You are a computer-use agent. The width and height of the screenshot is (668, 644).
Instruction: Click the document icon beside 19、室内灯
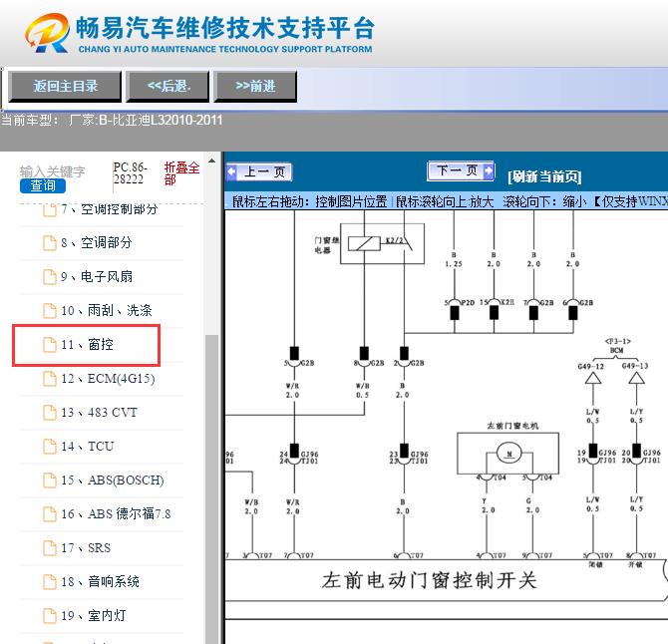tap(50, 615)
